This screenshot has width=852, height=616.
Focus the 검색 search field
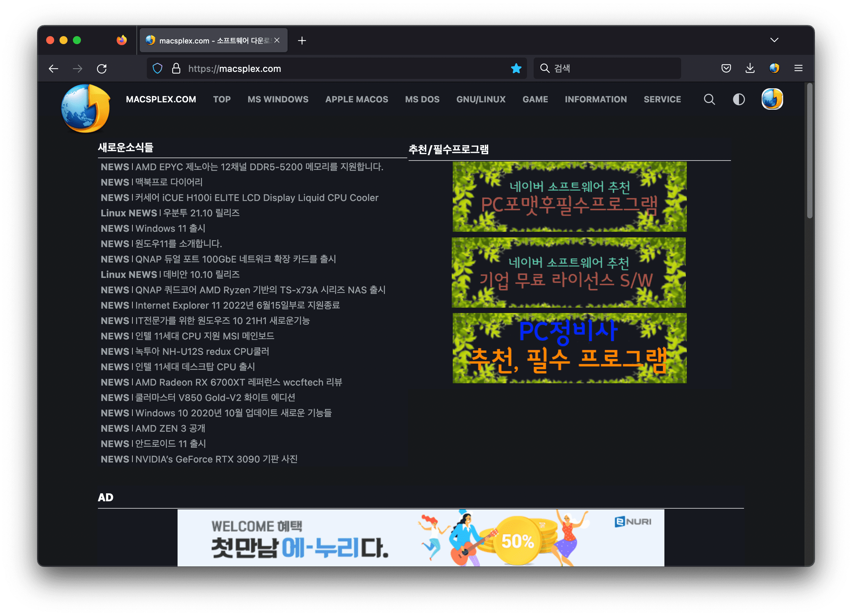click(608, 68)
